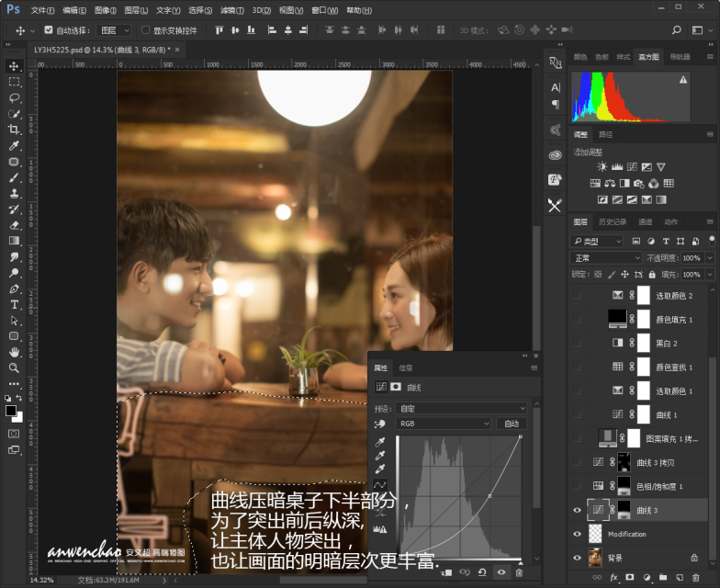Open the opacity (不透明度) dropdown arrow
The width and height of the screenshot is (720, 588).
710,258
